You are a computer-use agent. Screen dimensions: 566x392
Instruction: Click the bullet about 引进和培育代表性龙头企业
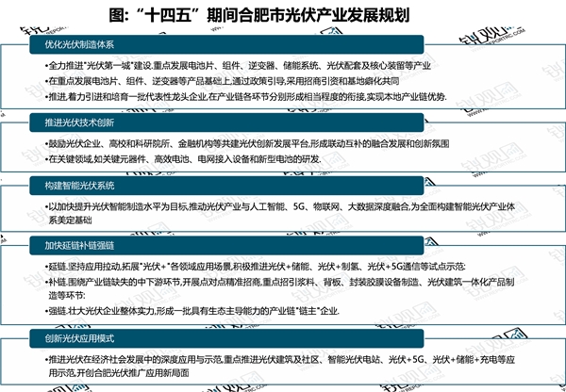(x=246, y=97)
